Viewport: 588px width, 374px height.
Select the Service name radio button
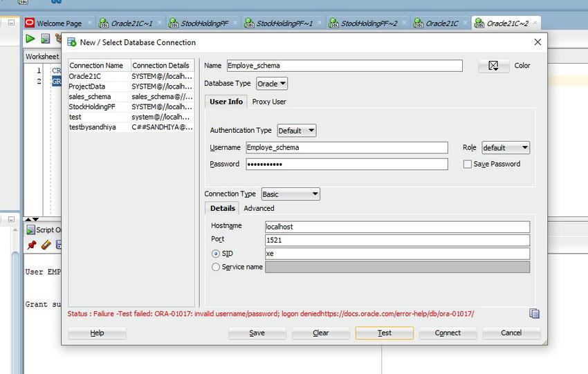pos(216,268)
